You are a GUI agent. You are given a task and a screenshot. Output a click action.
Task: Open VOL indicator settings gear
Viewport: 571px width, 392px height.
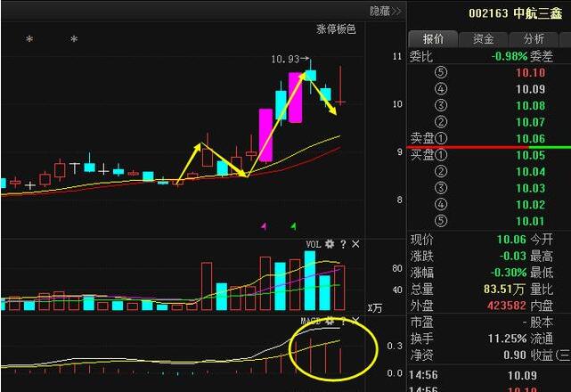[x=330, y=244]
